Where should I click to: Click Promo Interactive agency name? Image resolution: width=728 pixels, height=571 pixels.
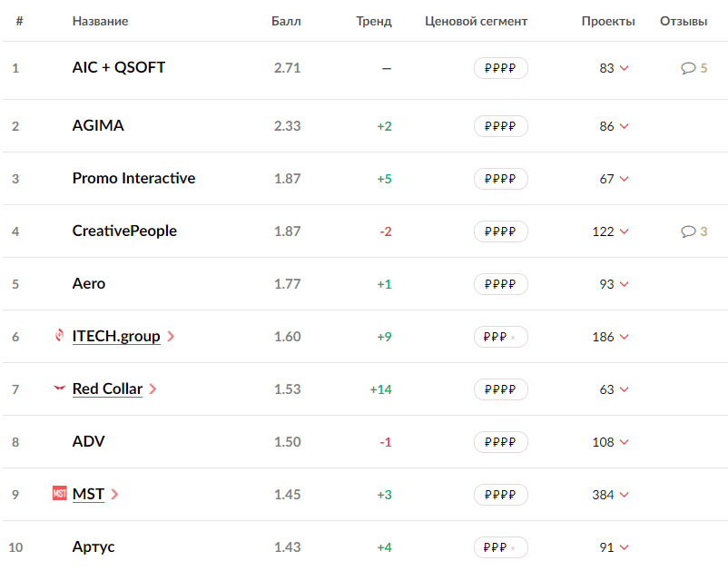[133, 178]
